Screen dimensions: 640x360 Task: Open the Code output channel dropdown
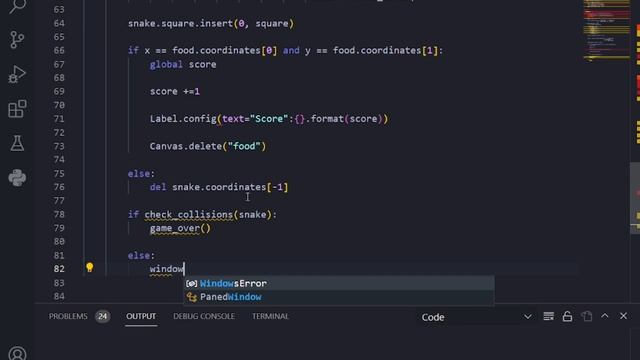coord(476,317)
